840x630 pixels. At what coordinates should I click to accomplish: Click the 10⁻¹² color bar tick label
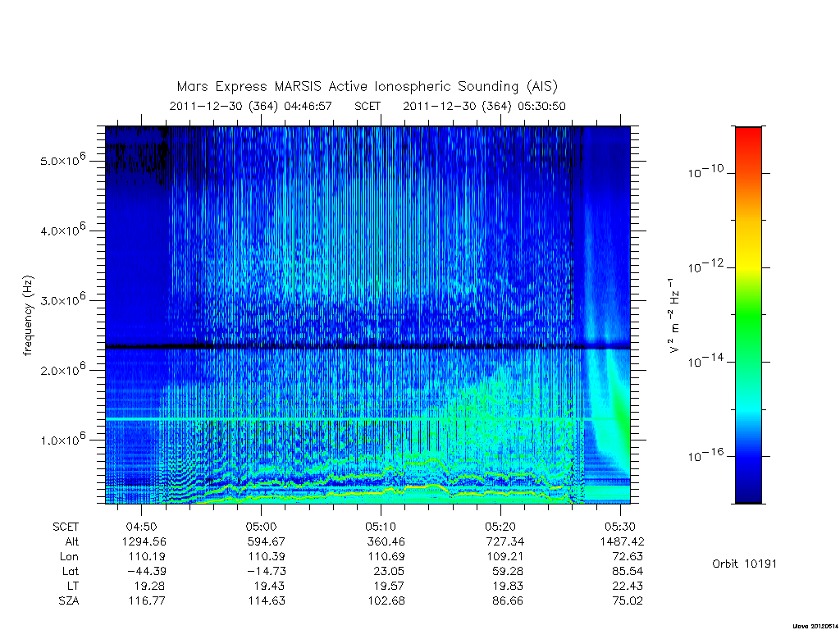click(x=705, y=267)
